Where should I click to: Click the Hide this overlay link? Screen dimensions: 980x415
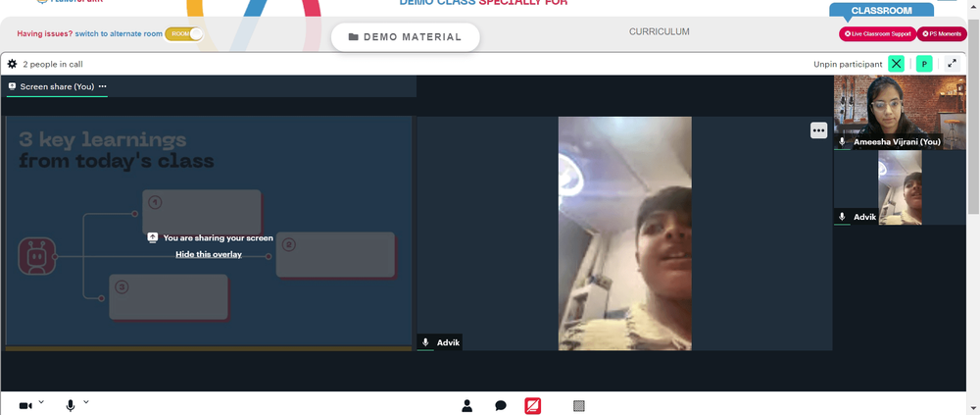click(x=209, y=254)
